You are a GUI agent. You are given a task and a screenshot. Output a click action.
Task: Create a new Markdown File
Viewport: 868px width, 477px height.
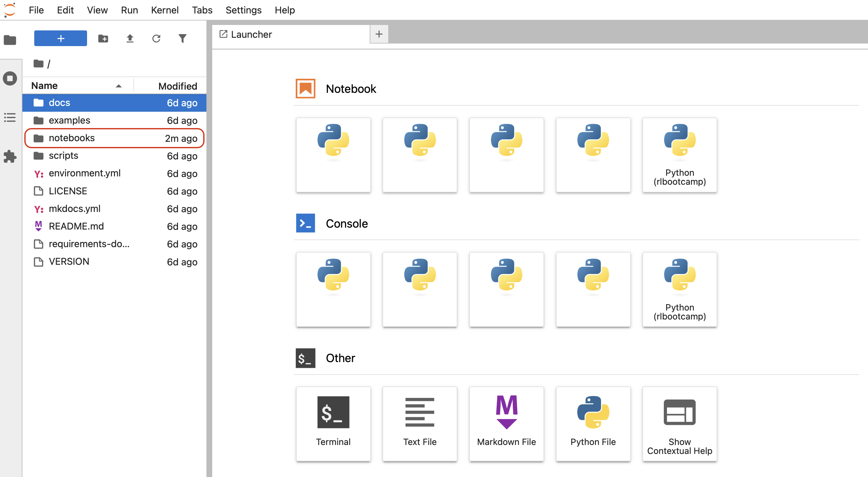(506, 424)
